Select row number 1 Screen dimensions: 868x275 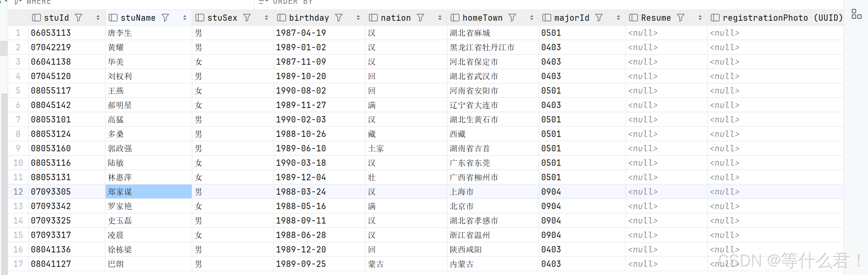(18, 33)
